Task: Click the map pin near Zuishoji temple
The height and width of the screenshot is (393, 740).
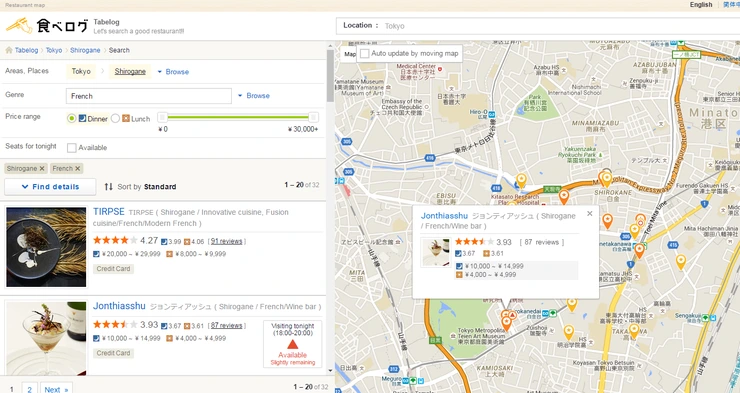Action: (569, 332)
